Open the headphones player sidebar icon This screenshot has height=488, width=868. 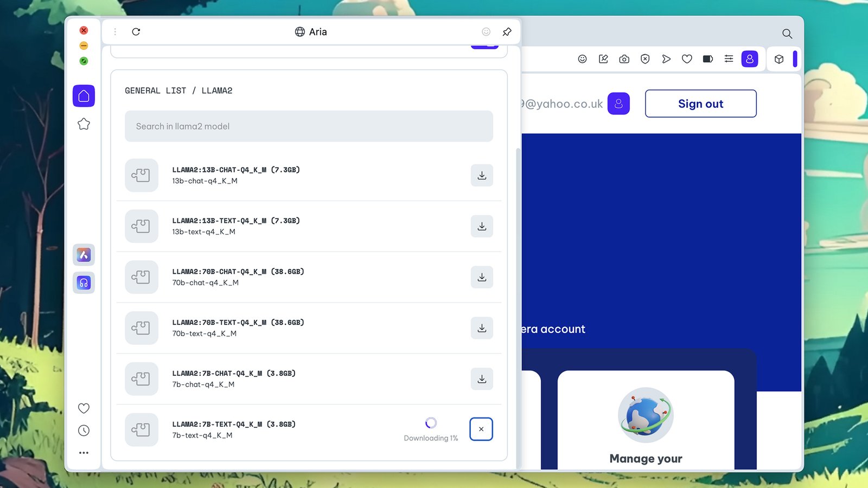(x=84, y=282)
